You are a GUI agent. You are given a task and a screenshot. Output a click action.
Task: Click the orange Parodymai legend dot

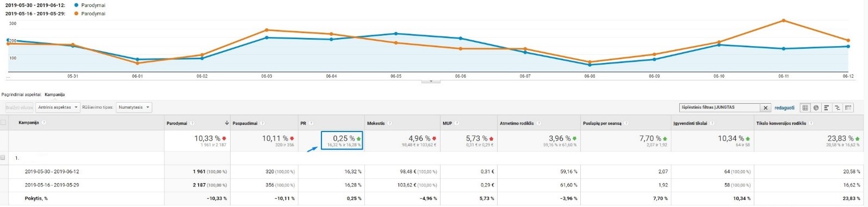(x=76, y=14)
